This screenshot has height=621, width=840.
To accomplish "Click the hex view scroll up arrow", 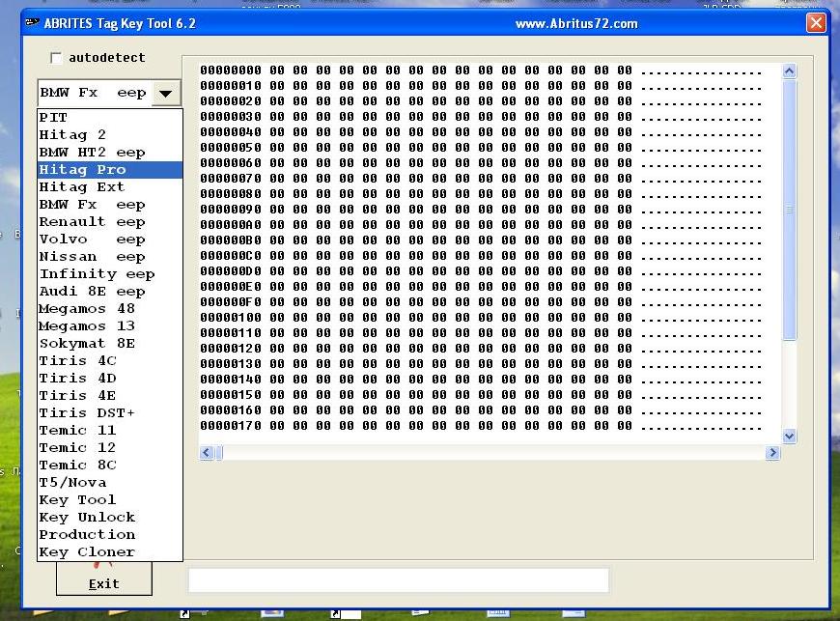I will click(x=789, y=71).
